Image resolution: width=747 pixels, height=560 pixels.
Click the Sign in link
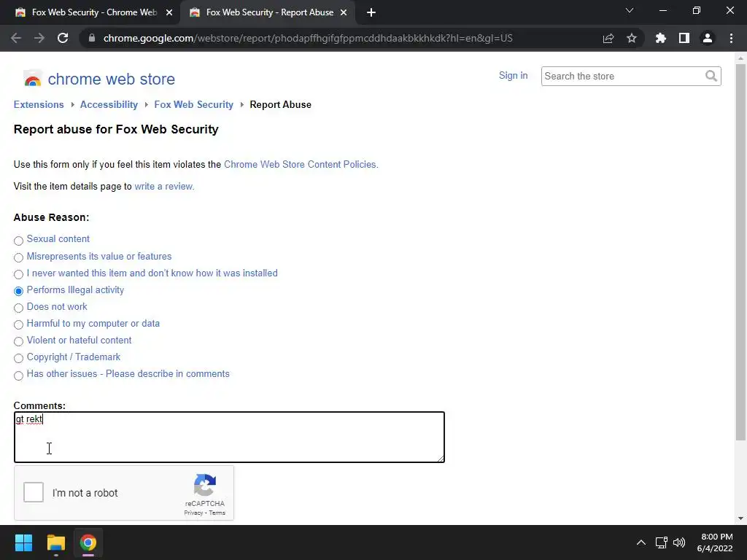[513, 75]
